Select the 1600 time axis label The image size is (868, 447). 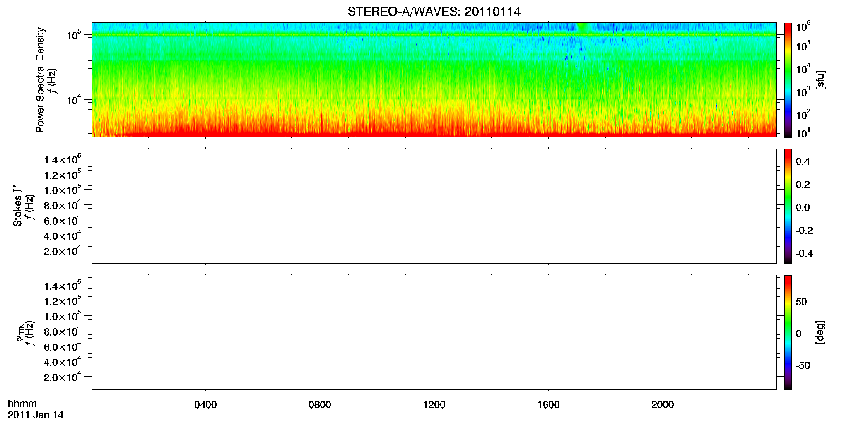(x=548, y=405)
